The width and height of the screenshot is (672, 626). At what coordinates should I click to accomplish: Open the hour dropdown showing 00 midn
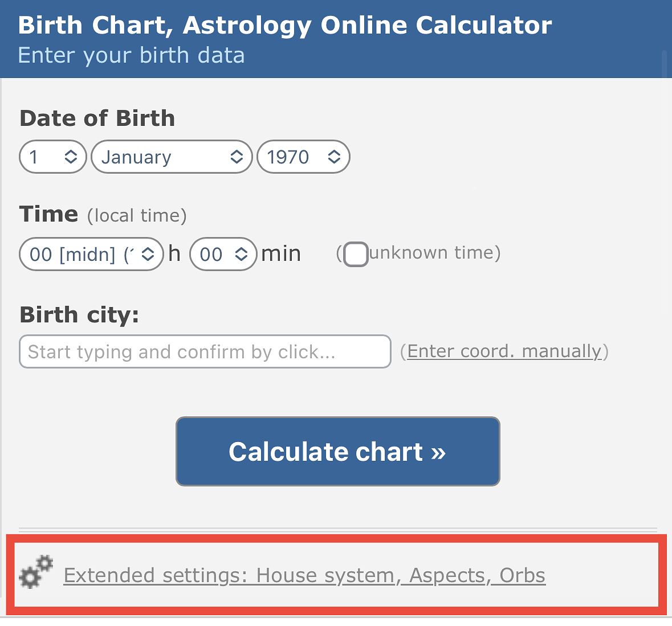[x=91, y=254]
